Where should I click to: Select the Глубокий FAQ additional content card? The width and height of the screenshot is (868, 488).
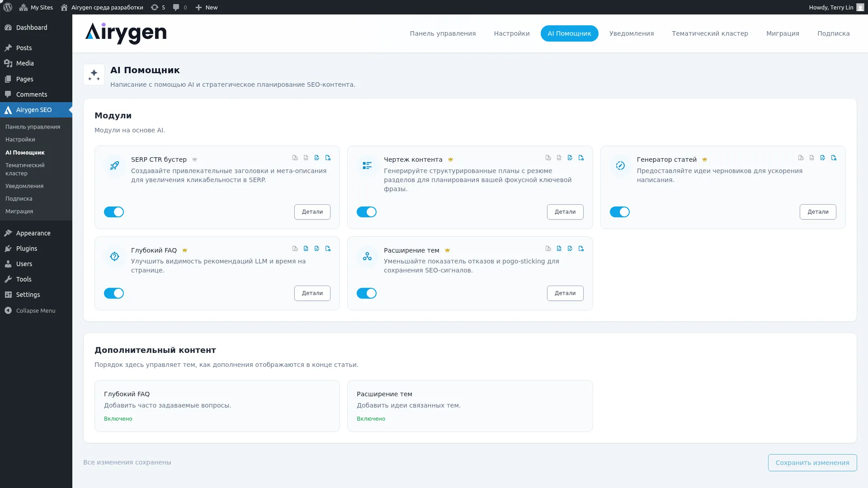(217, 406)
